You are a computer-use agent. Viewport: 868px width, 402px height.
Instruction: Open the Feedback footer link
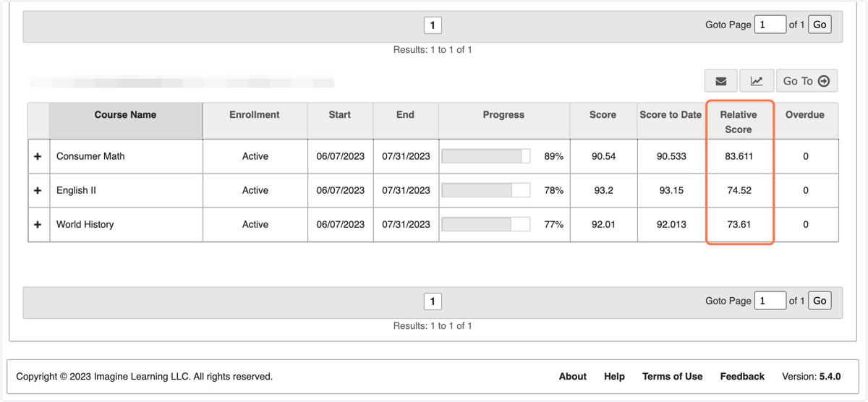pyautogui.click(x=742, y=376)
